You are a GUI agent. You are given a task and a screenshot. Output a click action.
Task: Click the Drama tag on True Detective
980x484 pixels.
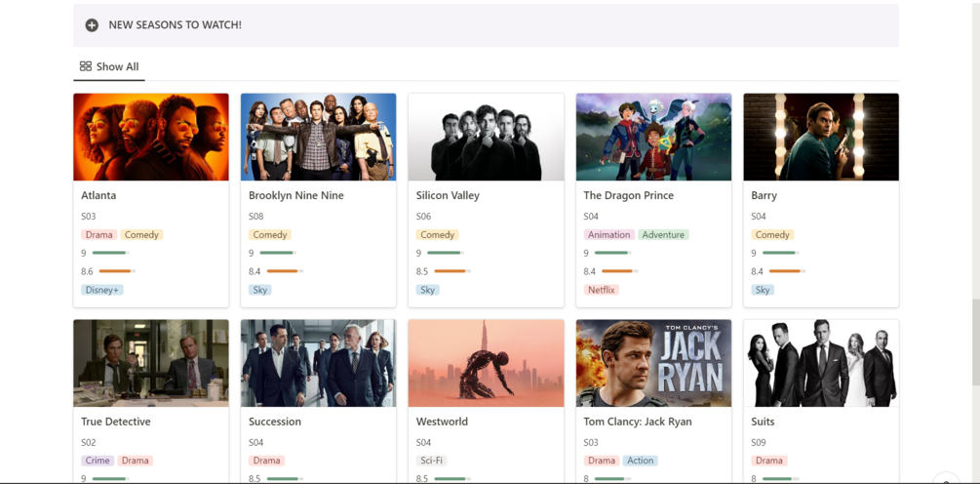136,461
